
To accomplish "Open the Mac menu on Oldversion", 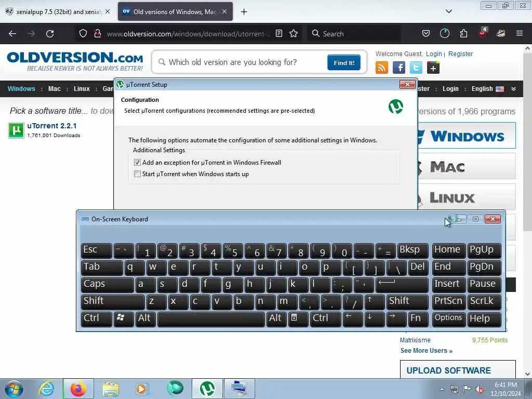I will [54, 89].
